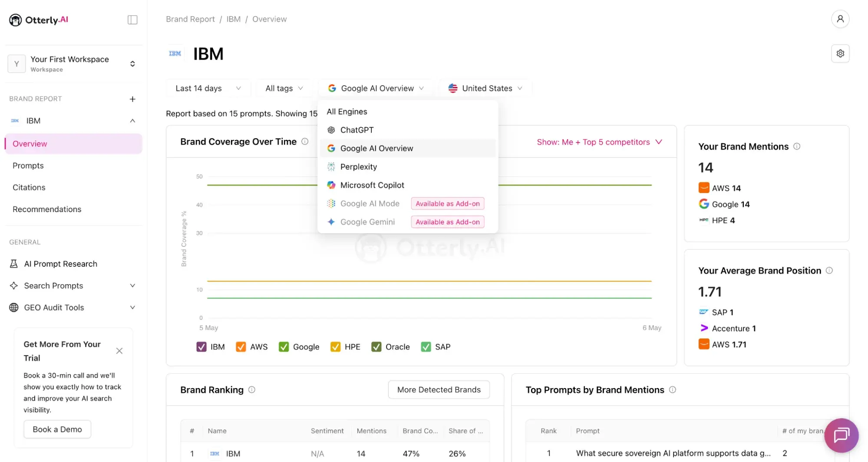
Task: Click the Otterly.AI logo
Action: pyautogui.click(x=39, y=20)
